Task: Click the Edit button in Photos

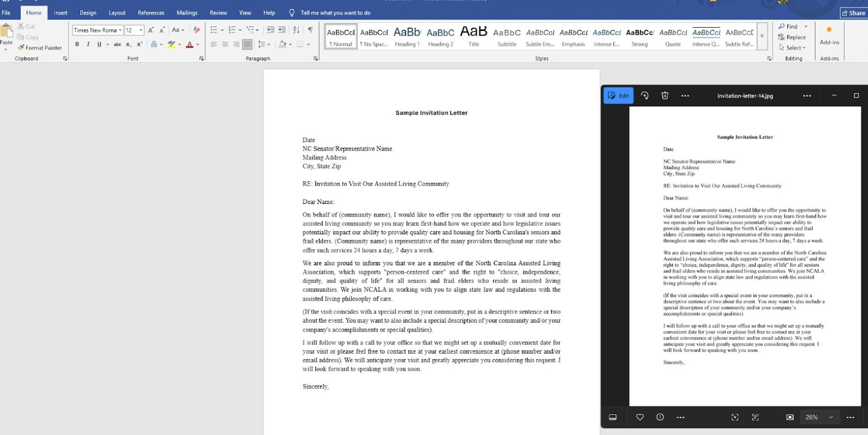Action: pyautogui.click(x=619, y=95)
